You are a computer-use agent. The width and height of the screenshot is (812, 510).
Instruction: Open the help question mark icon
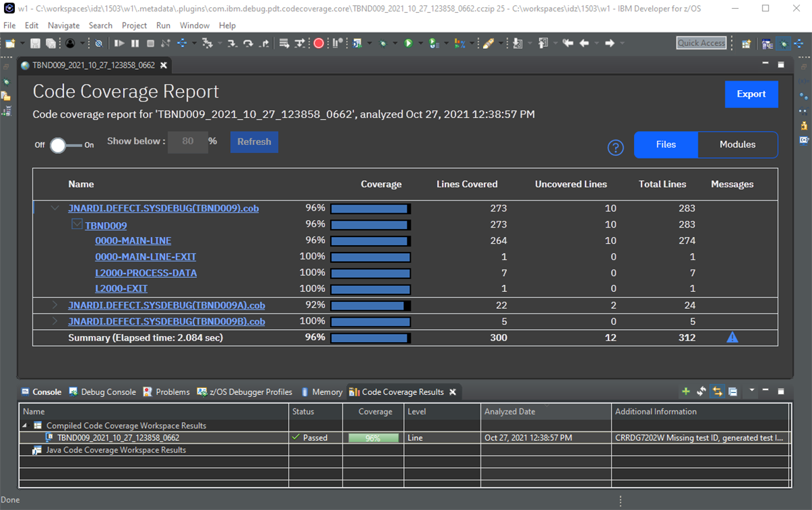pos(615,148)
